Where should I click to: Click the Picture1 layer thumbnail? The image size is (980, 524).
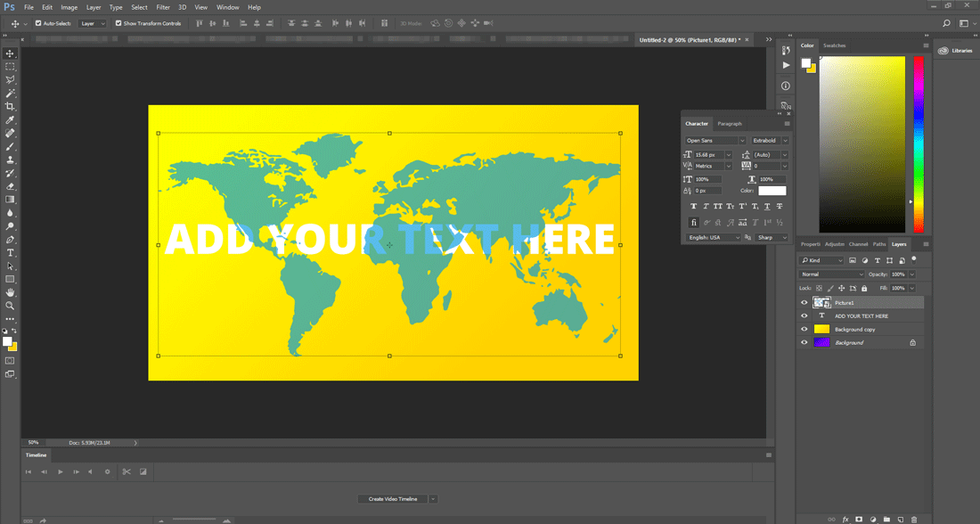pyautogui.click(x=822, y=303)
